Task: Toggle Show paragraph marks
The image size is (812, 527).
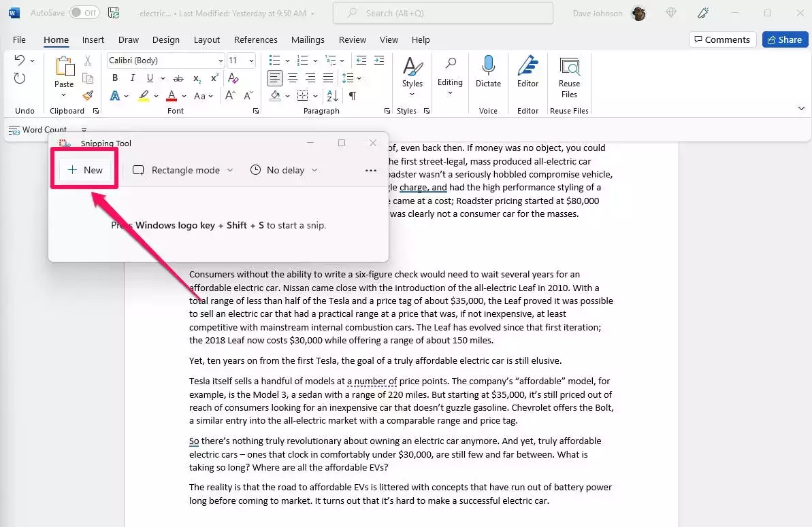Action: coord(353,96)
